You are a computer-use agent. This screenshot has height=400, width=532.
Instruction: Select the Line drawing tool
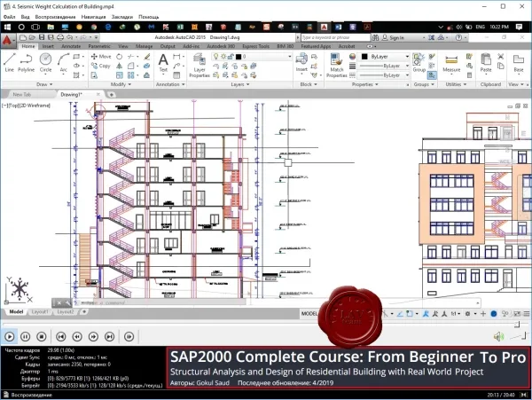pos(9,62)
